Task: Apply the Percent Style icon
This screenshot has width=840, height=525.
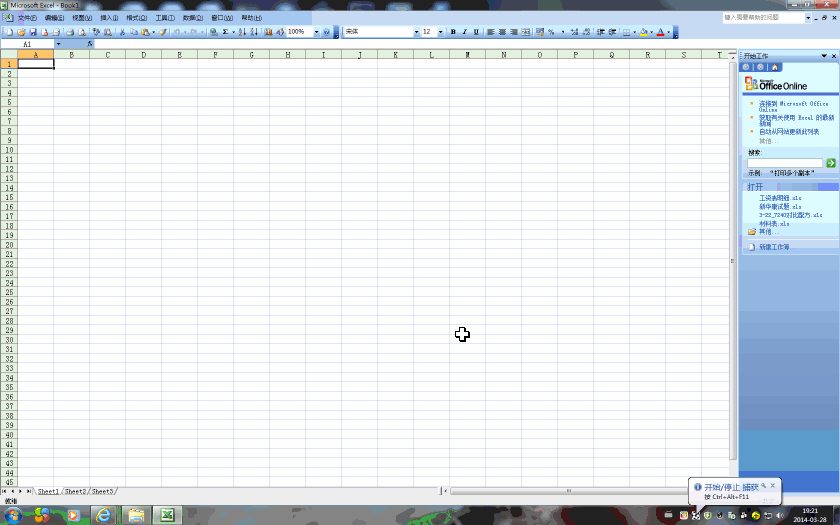Action: pyautogui.click(x=551, y=32)
